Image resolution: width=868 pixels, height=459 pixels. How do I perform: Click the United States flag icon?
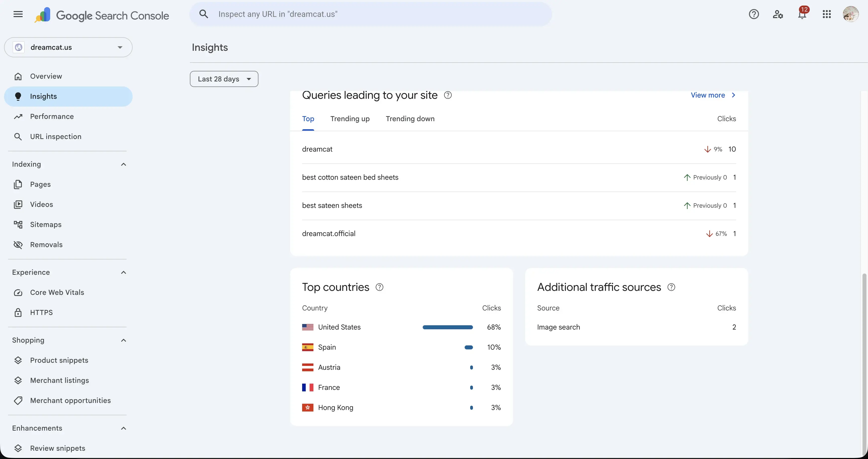tap(308, 327)
